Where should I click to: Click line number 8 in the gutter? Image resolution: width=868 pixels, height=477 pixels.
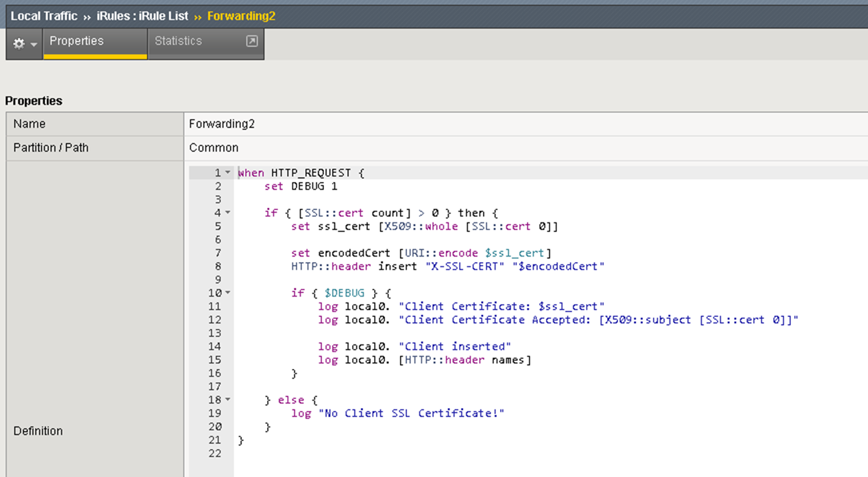(x=217, y=266)
